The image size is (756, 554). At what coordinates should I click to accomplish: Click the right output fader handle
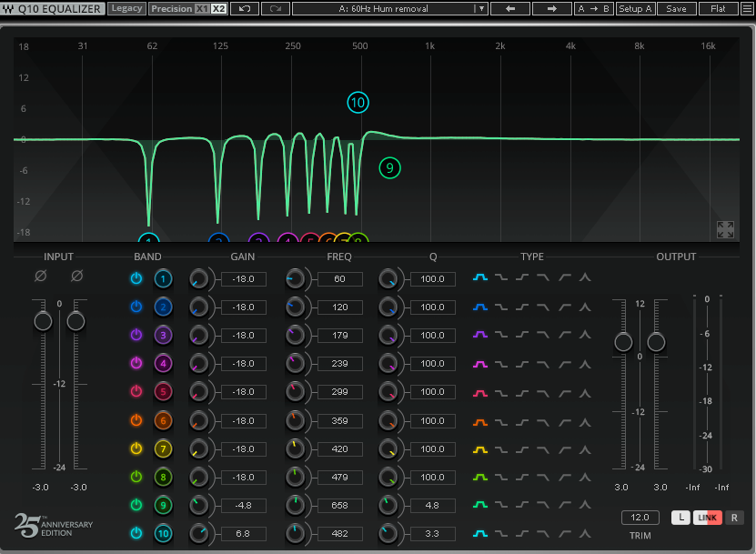tap(656, 342)
